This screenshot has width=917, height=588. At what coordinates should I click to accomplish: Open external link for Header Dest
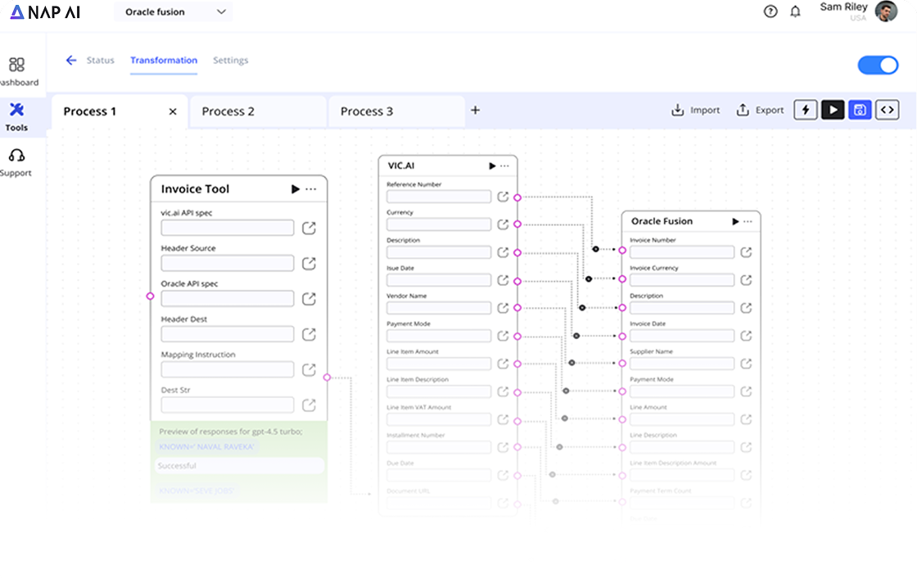309,335
